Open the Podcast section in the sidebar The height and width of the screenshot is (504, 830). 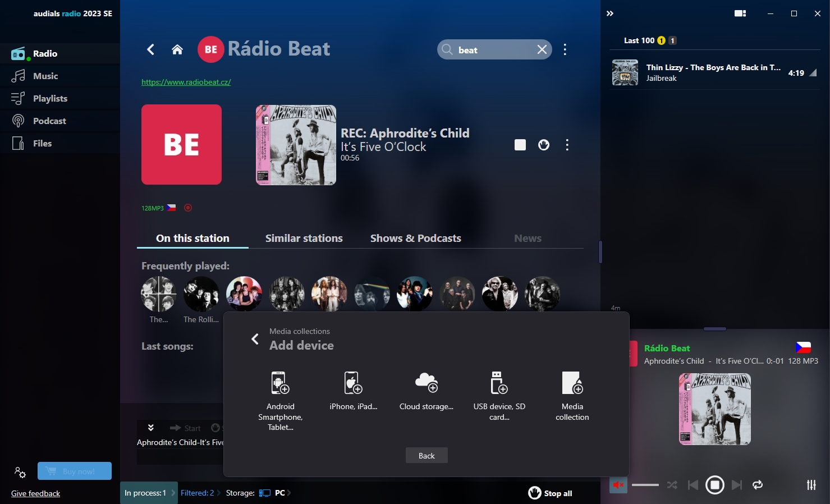click(x=59, y=121)
